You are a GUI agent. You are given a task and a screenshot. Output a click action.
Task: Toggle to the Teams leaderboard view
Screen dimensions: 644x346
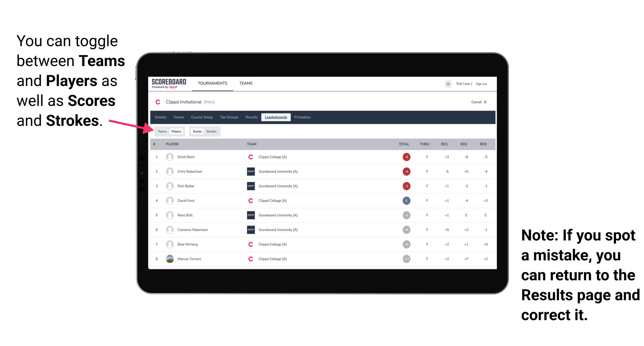pyautogui.click(x=162, y=131)
